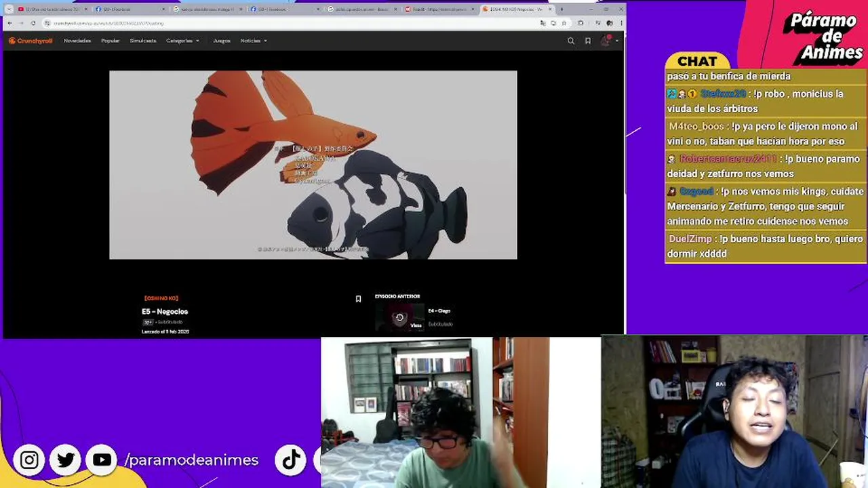
Task: Open Juegos in Crunchyroll navigation
Action: [222, 41]
